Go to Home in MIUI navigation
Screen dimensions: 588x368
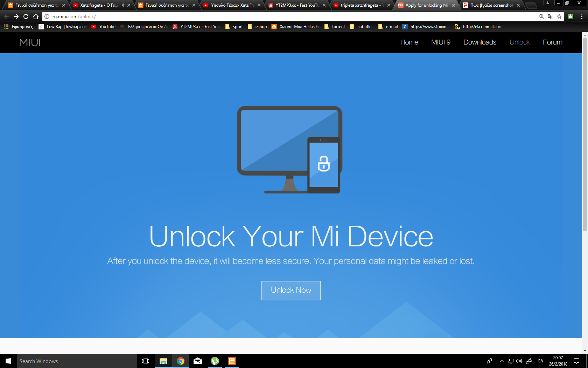(409, 42)
